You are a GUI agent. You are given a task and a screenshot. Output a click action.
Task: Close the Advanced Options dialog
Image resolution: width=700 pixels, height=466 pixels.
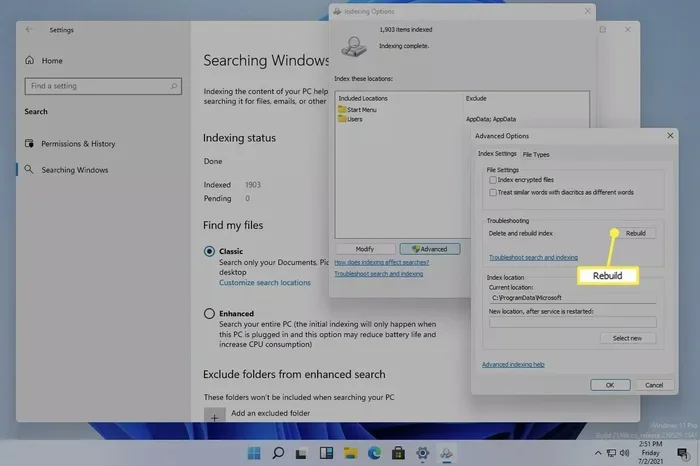click(670, 136)
